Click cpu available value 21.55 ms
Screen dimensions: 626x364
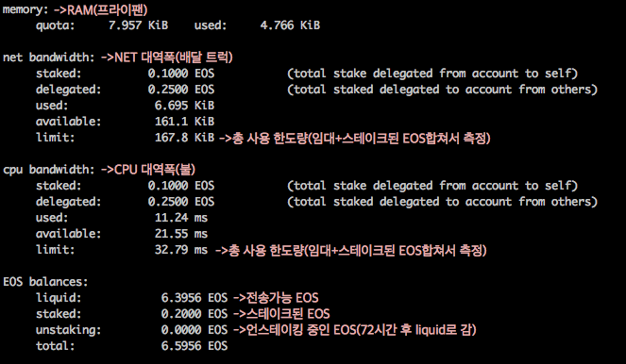[181, 234]
